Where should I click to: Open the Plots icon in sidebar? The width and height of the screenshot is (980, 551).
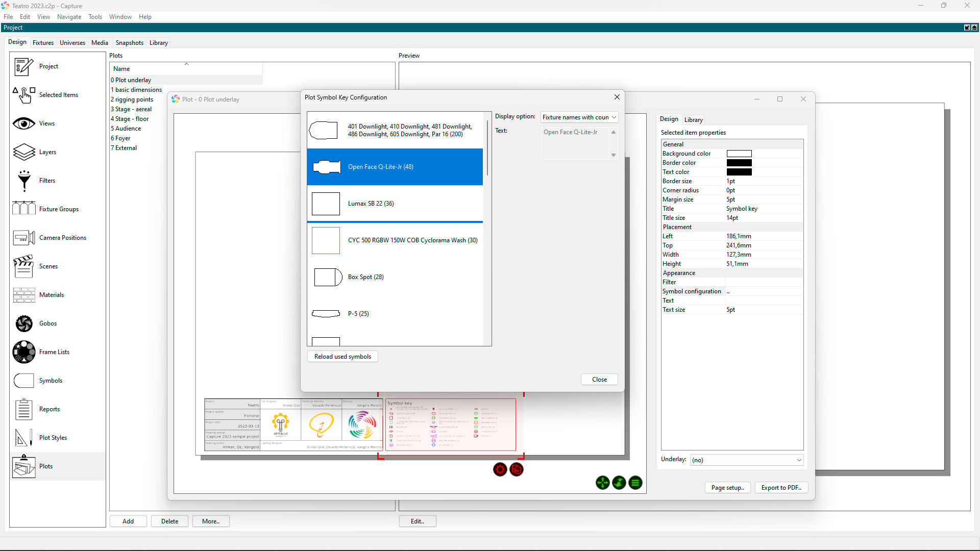(23, 466)
